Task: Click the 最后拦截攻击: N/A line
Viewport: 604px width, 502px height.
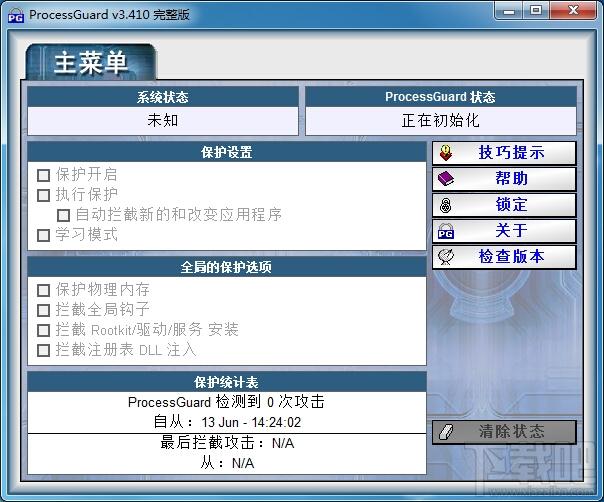Action: pos(227,443)
